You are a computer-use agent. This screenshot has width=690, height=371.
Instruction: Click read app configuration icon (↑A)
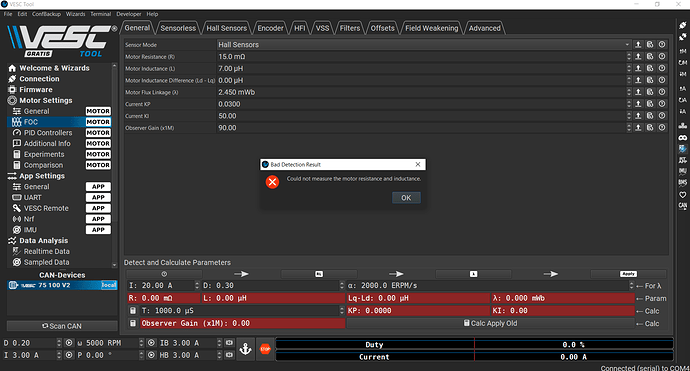click(683, 88)
